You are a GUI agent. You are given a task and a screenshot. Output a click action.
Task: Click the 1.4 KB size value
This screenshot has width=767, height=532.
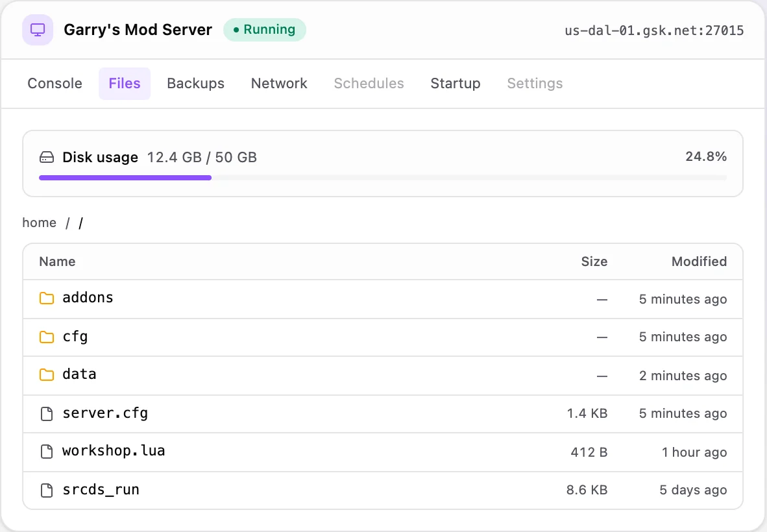[587, 414]
